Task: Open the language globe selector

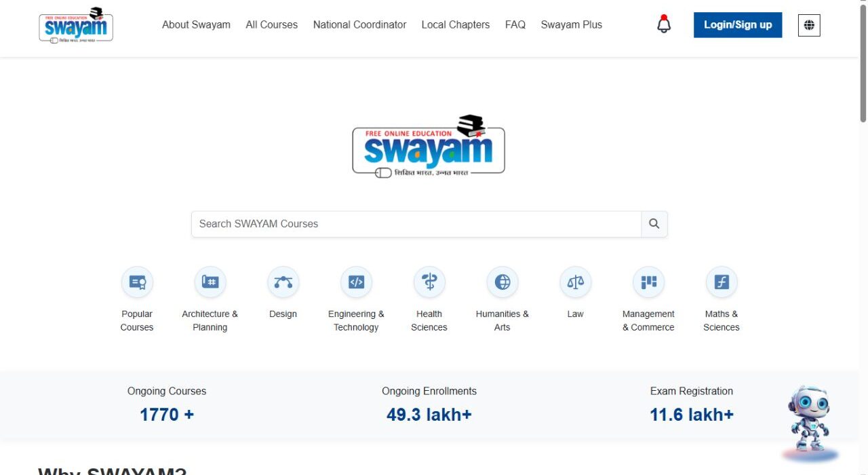Action: click(x=809, y=25)
